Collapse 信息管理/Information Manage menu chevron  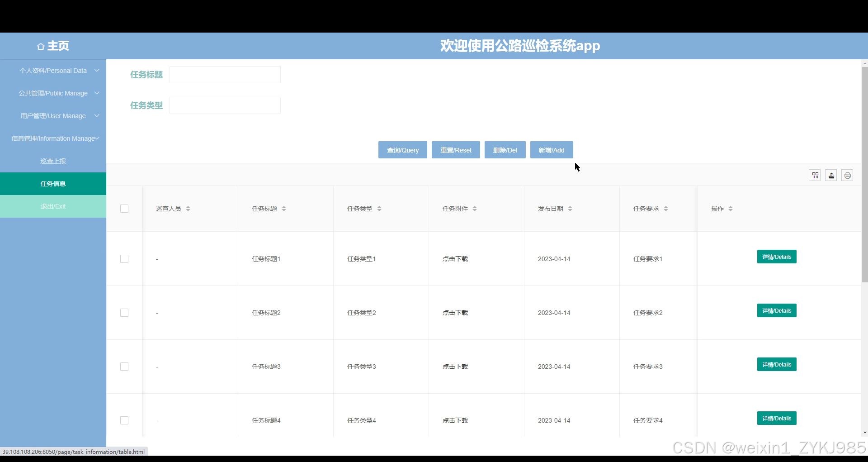97,138
